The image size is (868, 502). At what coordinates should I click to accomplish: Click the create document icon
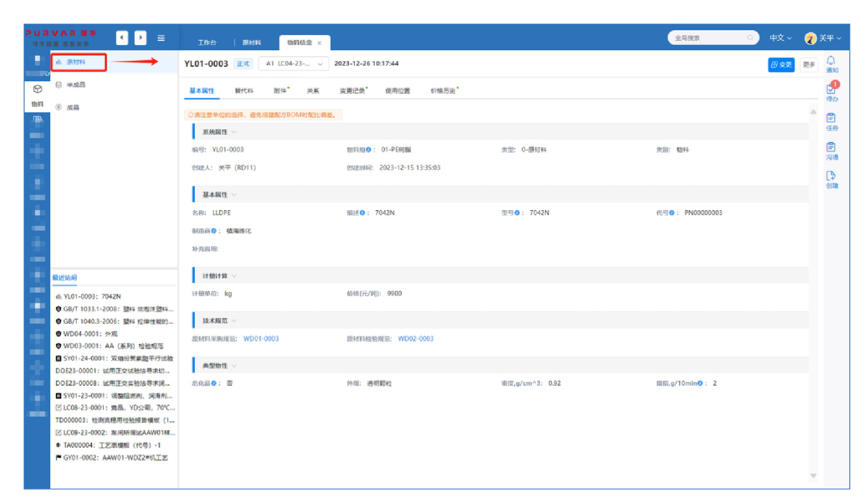coord(831,177)
